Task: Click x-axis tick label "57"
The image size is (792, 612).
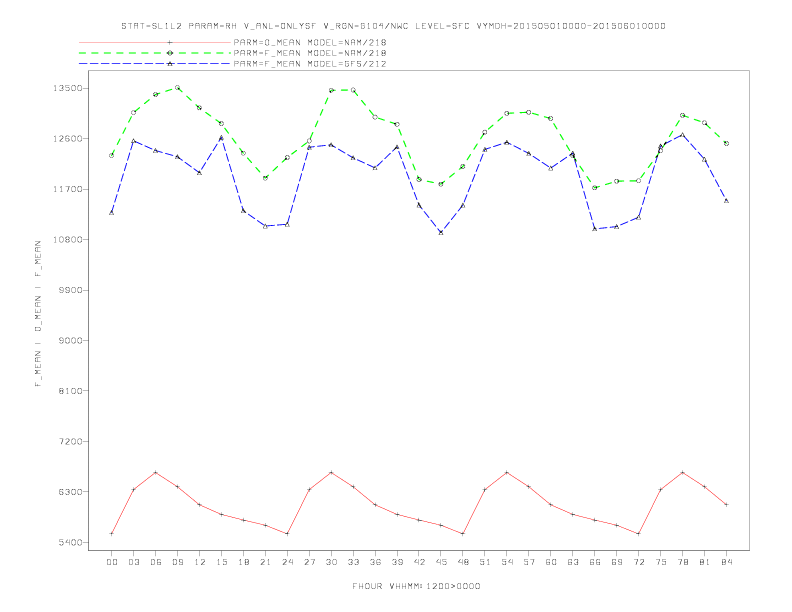Action: (529, 562)
